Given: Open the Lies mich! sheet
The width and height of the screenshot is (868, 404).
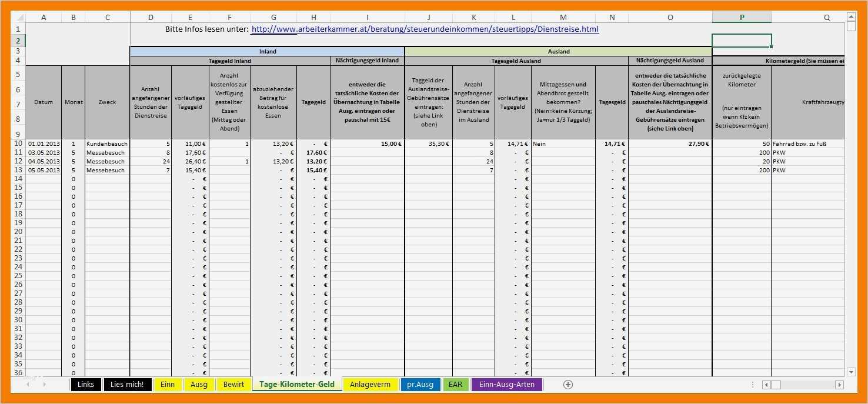Looking at the screenshot, I should coord(127,384).
